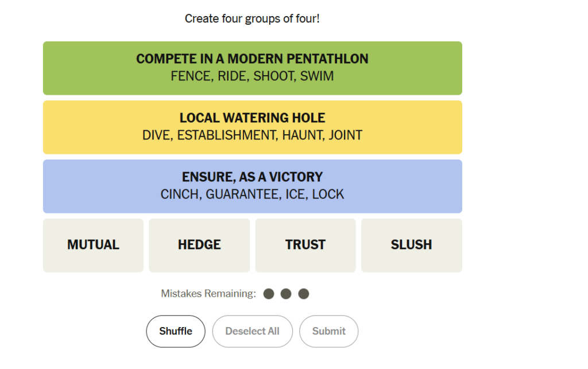
Task: Click the middle mistakes remaining dot
Action: pos(286,294)
